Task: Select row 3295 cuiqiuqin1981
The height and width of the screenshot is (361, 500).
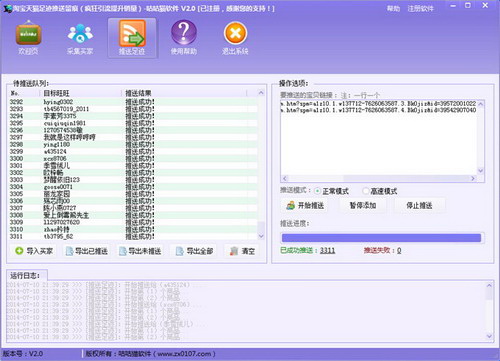Action: [133, 123]
